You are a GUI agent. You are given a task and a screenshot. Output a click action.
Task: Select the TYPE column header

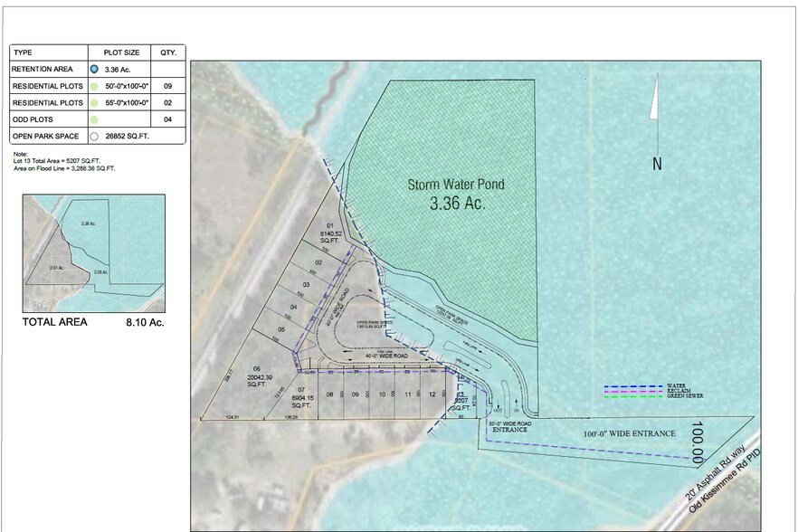click(23, 52)
